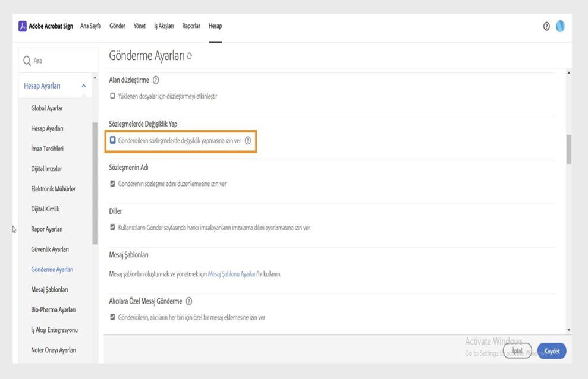Open the user profile avatar
The height and width of the screenshot is (379, 588).
pos(559,26)
